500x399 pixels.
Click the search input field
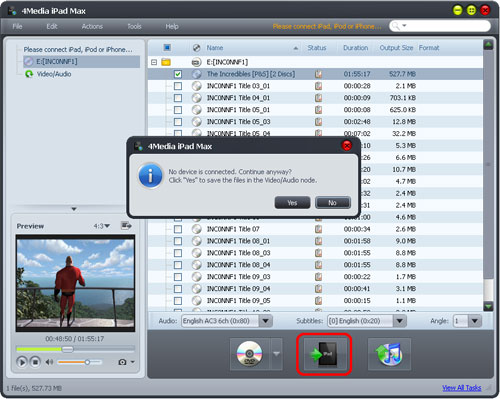(447, 26)
